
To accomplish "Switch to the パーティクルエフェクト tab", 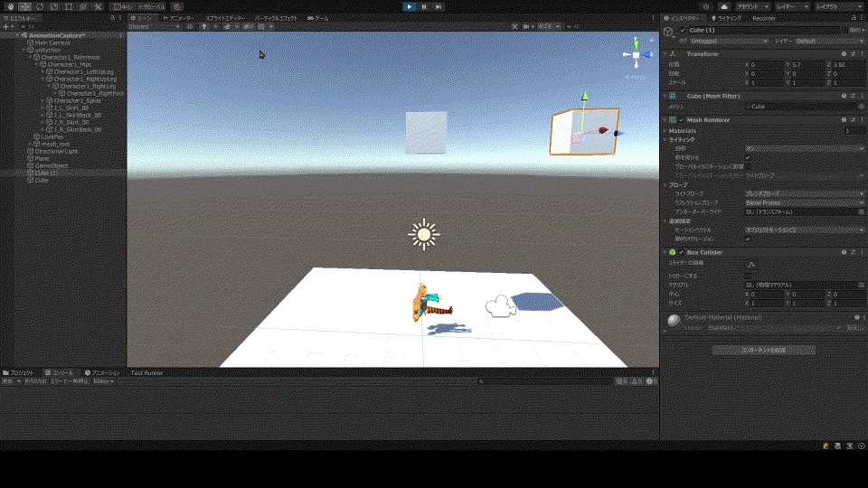I will [x=276, y=18].
